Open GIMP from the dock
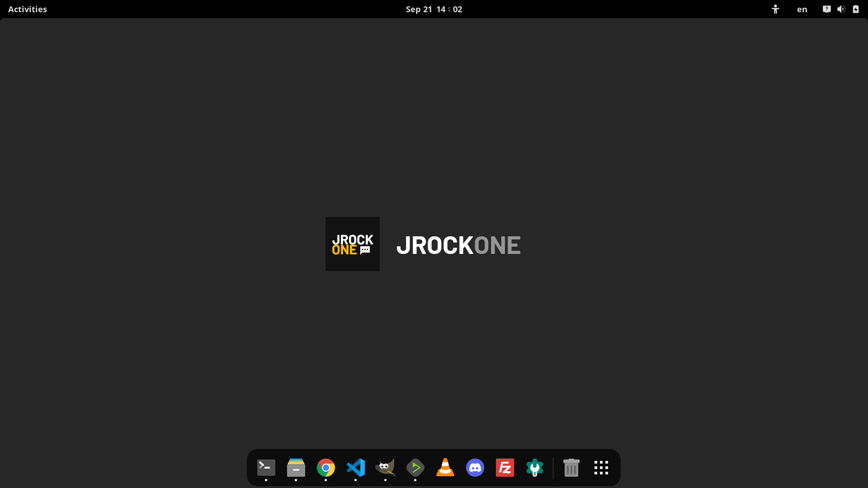The width and height of the screenshot is (868, 488). 385,468
